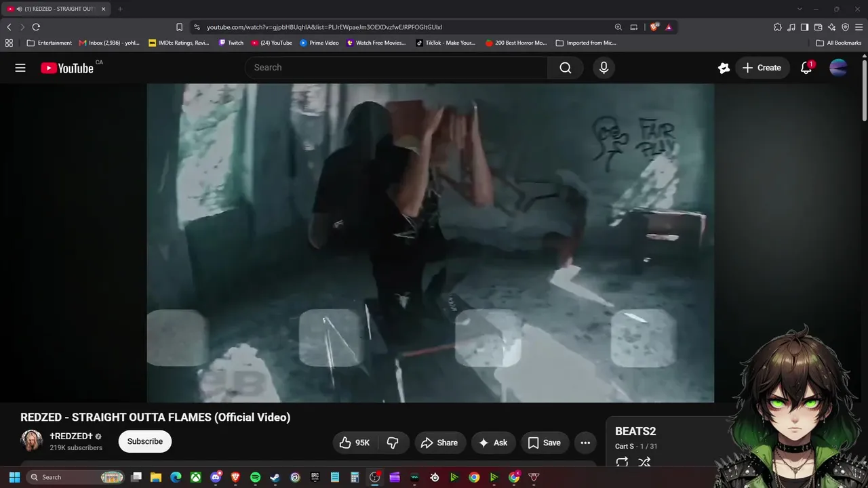This screenshot has width=868, height=488.
Task: Toggle the browser sidebar panel
Action: click(804, 27)
